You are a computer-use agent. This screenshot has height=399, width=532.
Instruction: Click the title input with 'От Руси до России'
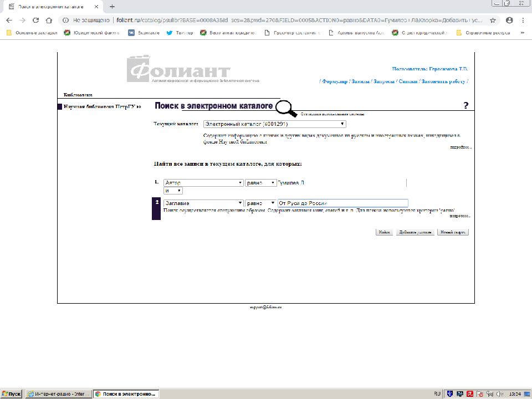tap(342, 203)
